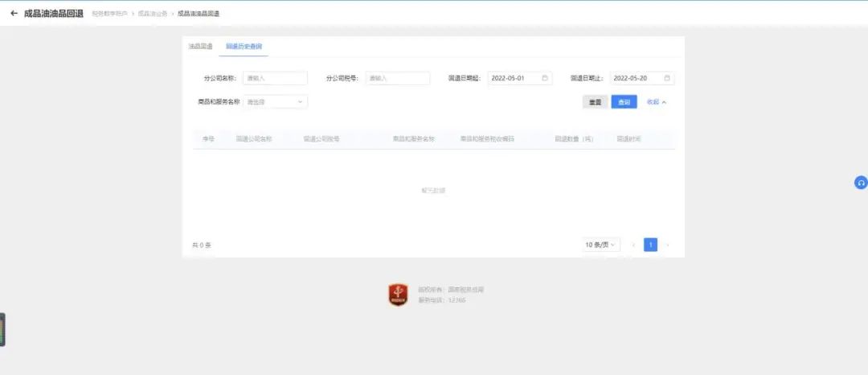Open calendar icon in 回退日期起 field
The image size is (868, 375).
click(545, 78)
